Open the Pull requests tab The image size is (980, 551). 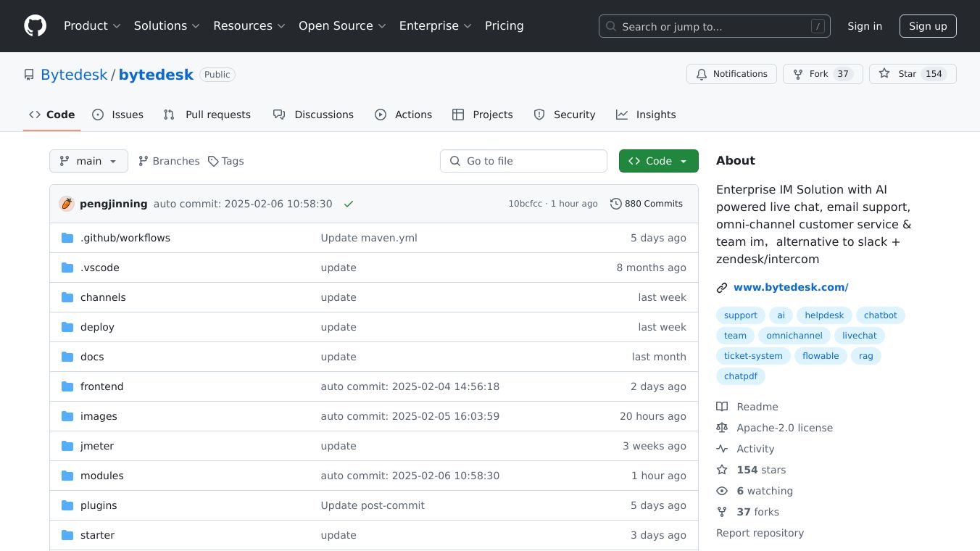(x=207, y=115)
